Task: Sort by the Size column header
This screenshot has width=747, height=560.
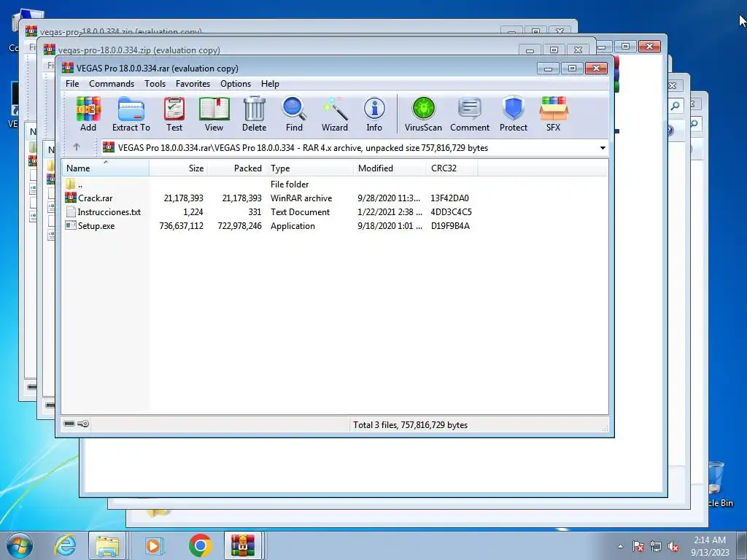Action: tap(178, 168)
